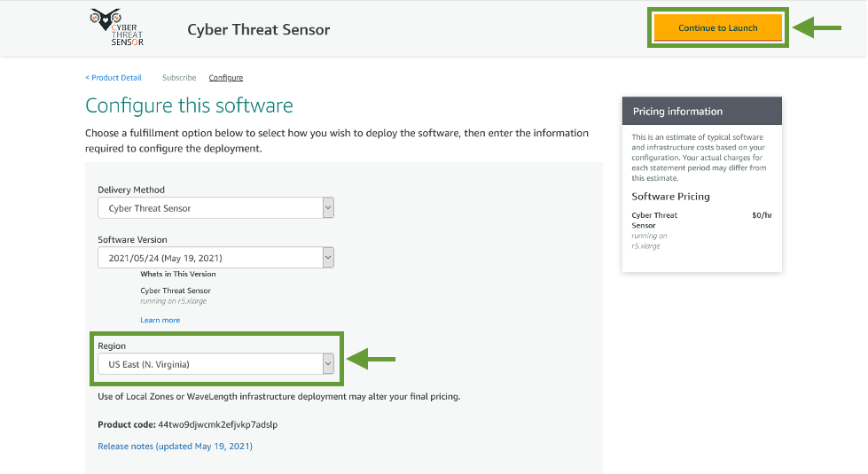Select the Configure breadcrumb step
Viewport: 868px width, 474px height.
226,77
